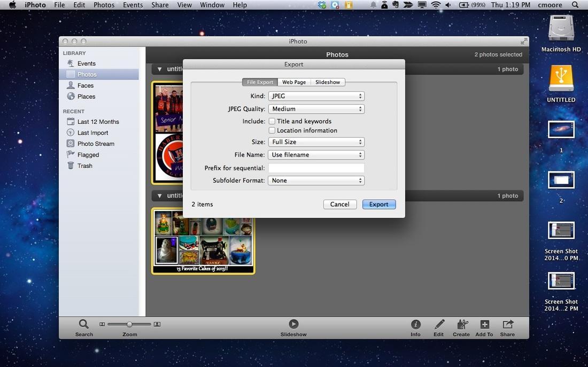Expand the JPEG Quality dropdown

[316, 109]
